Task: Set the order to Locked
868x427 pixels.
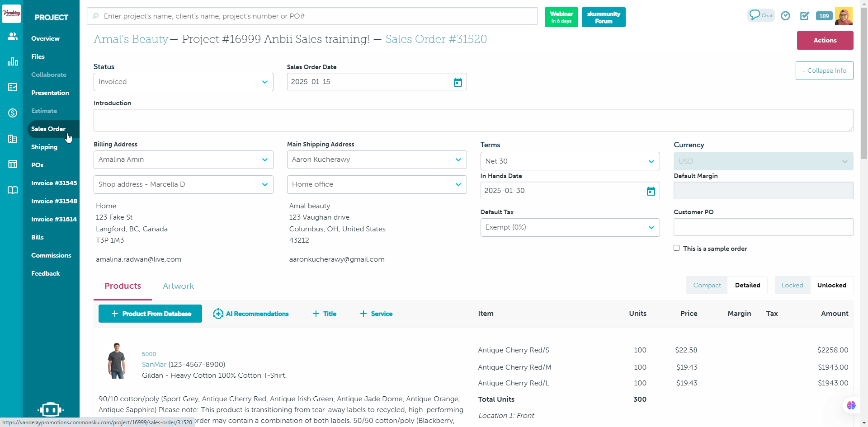Action: (x=792, y=285)
